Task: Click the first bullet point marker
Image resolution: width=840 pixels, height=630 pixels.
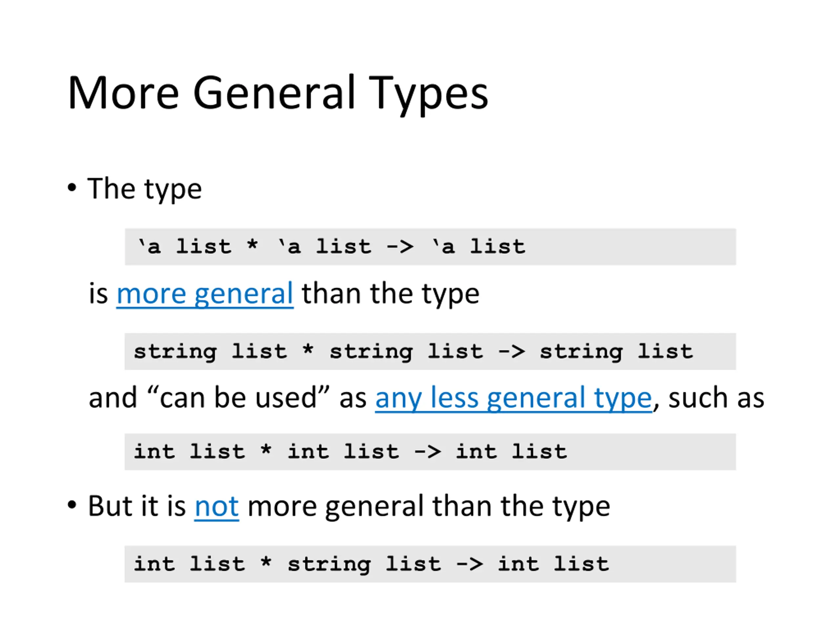Action: tap(72, 188)
